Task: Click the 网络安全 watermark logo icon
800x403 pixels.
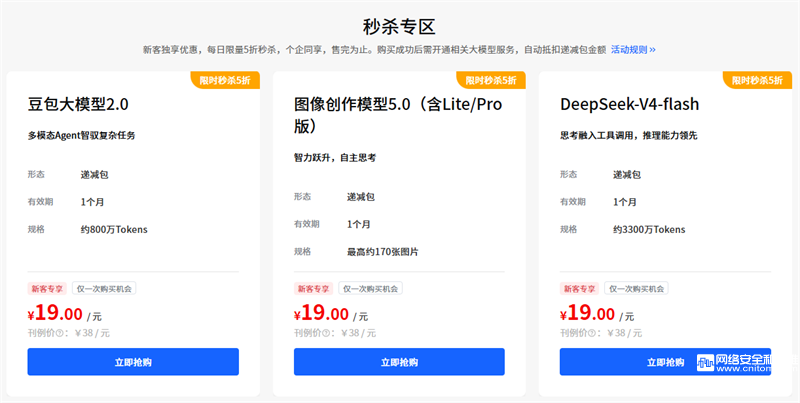Action: tap(706, 363)
